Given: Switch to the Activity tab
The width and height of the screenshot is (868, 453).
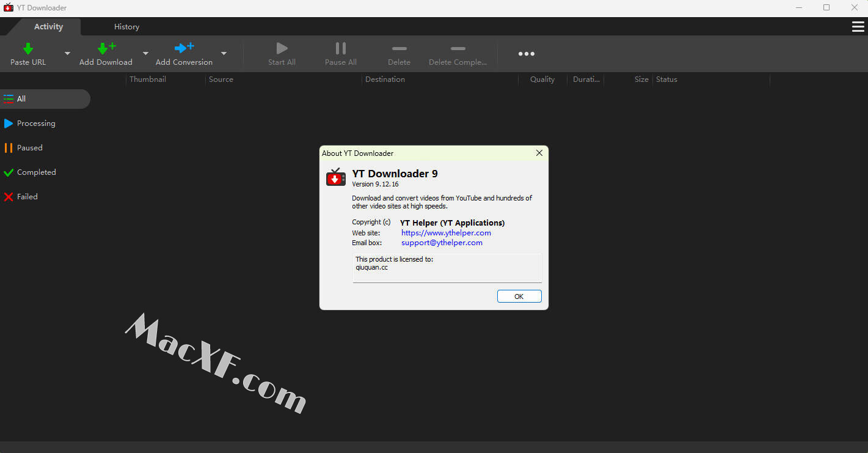Looking at the screenshot, I should point(48,26).
